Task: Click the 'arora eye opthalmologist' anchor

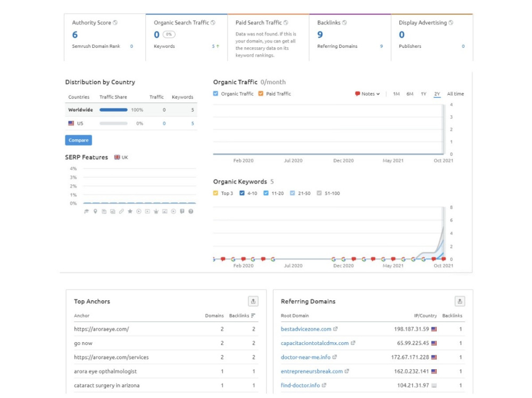Action: [105, 371]
